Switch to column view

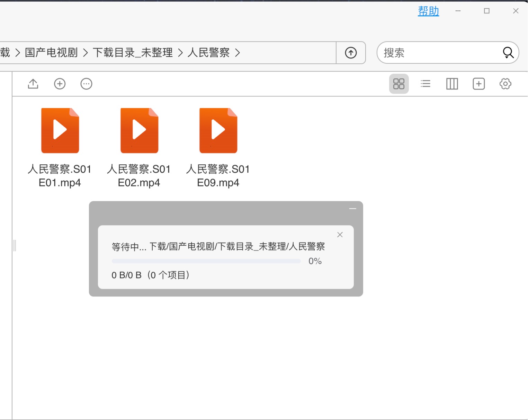point(452,84)
